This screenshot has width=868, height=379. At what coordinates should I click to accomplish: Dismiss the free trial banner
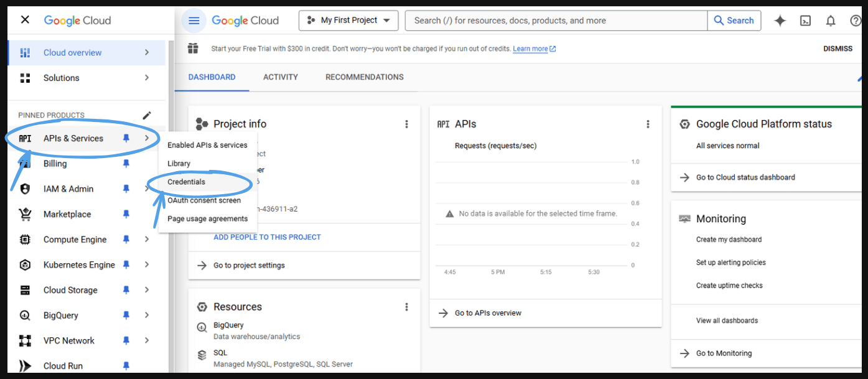838,49
